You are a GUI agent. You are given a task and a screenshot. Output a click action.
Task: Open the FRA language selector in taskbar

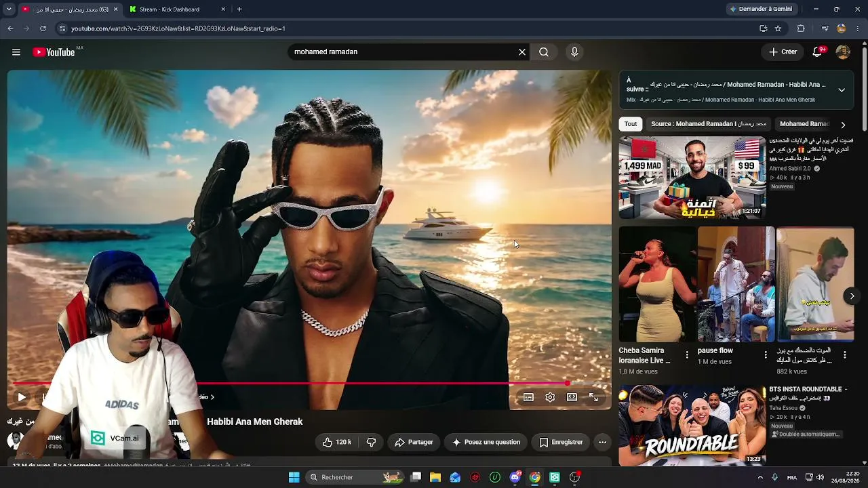[792, 477]
